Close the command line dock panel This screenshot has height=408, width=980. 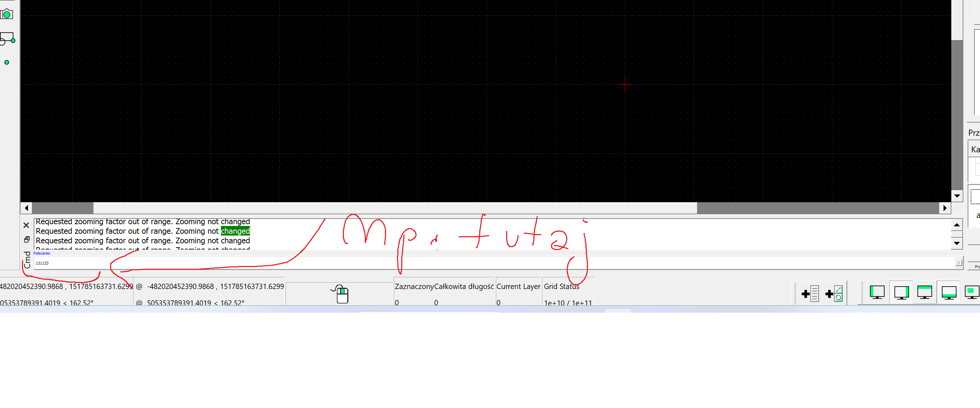(x=26, y=225)
